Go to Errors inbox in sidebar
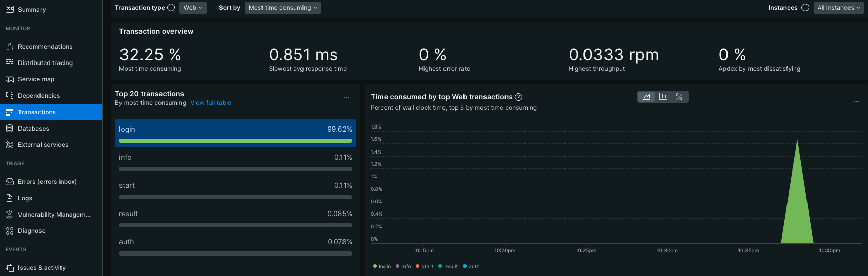This screenshot has height=276, width=868. pyautogui.click(x=47, y=182)
